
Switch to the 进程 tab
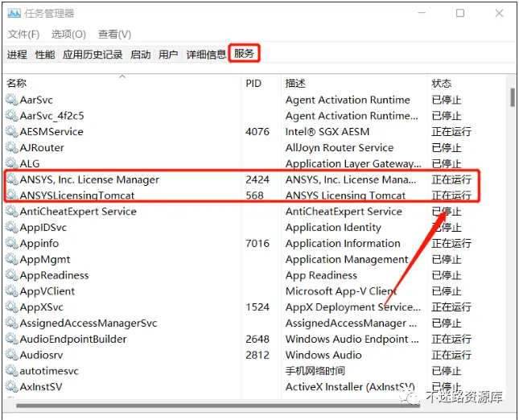(17, 54)
